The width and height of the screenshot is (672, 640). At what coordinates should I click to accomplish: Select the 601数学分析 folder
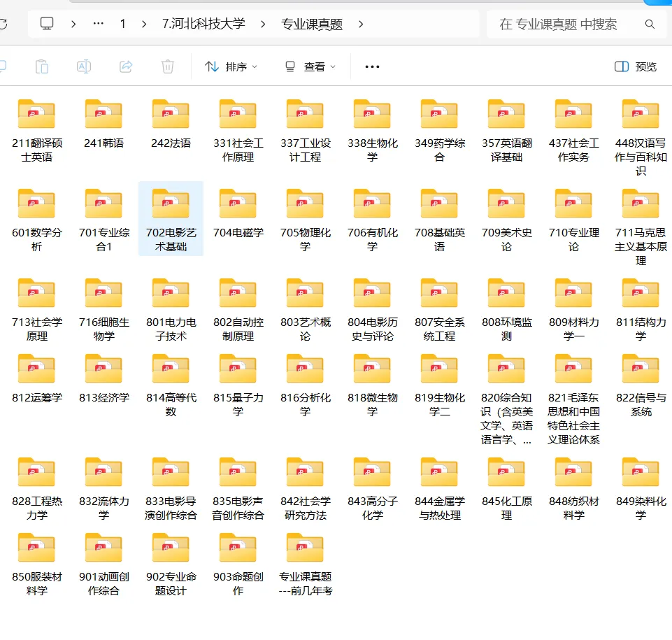pos(37,221)
